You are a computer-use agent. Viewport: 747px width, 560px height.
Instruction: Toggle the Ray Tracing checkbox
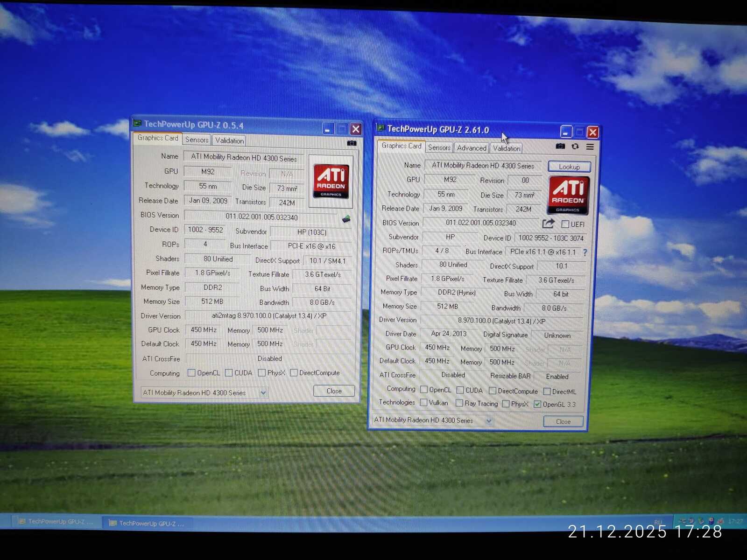(x=459, y=403)
